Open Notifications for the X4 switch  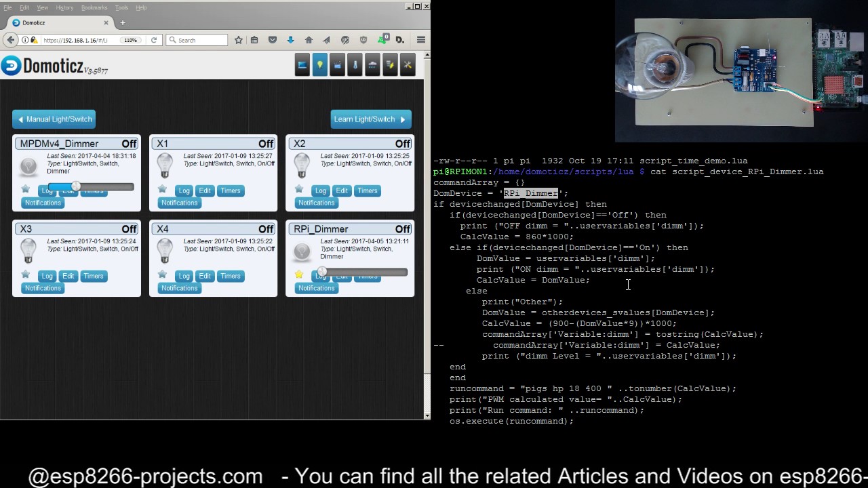click(180, 288)
